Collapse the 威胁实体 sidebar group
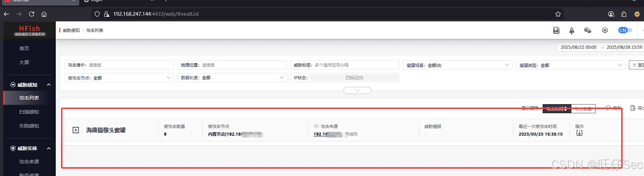The height and width of the screenshot is (176, 644). (49, 148)
